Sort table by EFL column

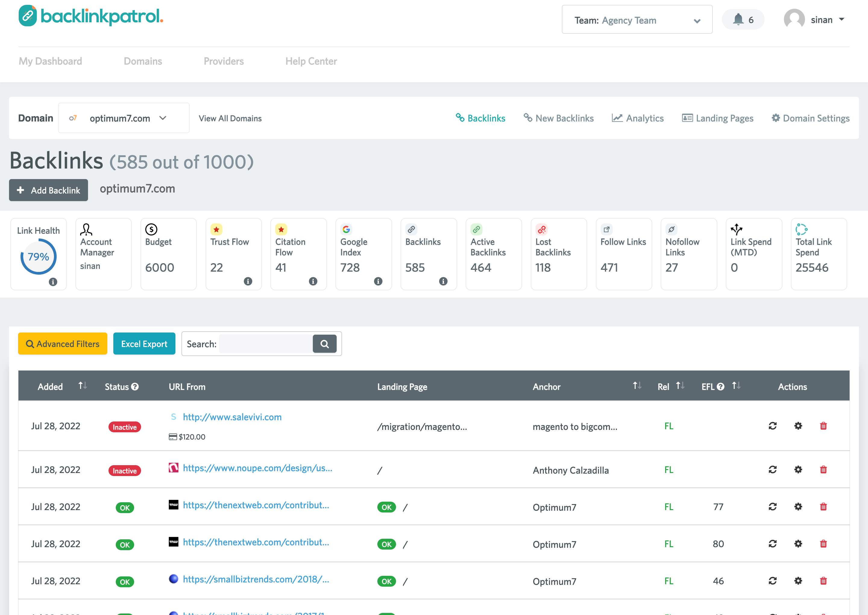point(736,386)
